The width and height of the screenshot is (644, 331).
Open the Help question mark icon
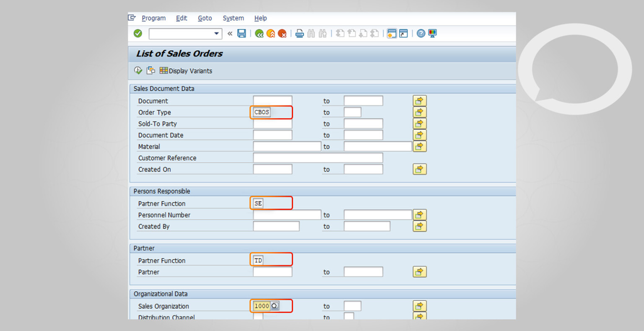coord(421,34)
